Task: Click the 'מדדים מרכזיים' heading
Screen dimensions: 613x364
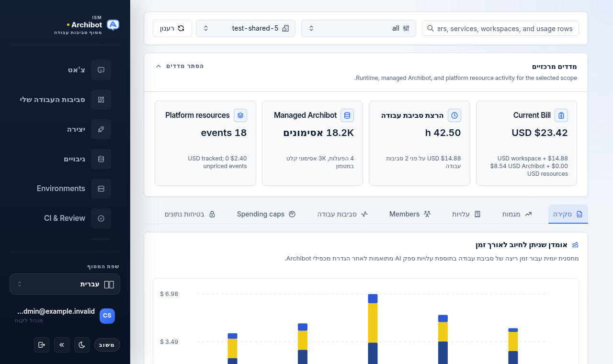Action: coord(555,66)
